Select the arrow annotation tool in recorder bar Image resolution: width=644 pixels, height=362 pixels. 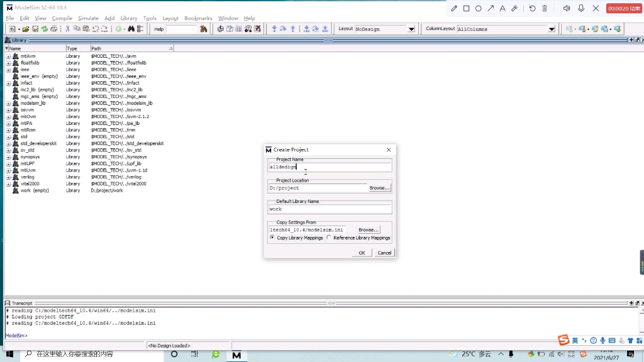tap(491, 8)
